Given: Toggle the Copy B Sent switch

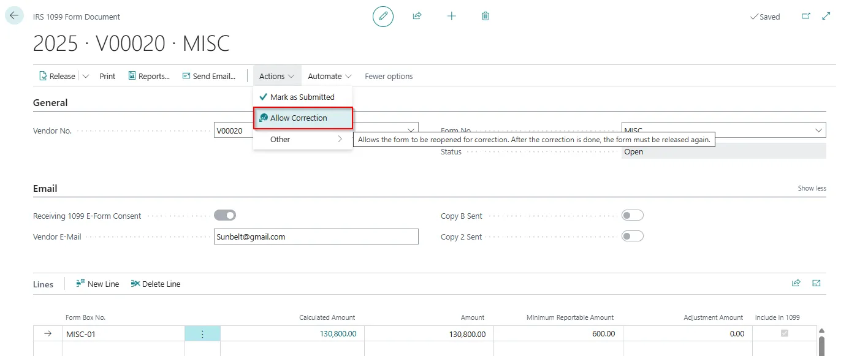Looking at the screenshot, I should 632,216.
